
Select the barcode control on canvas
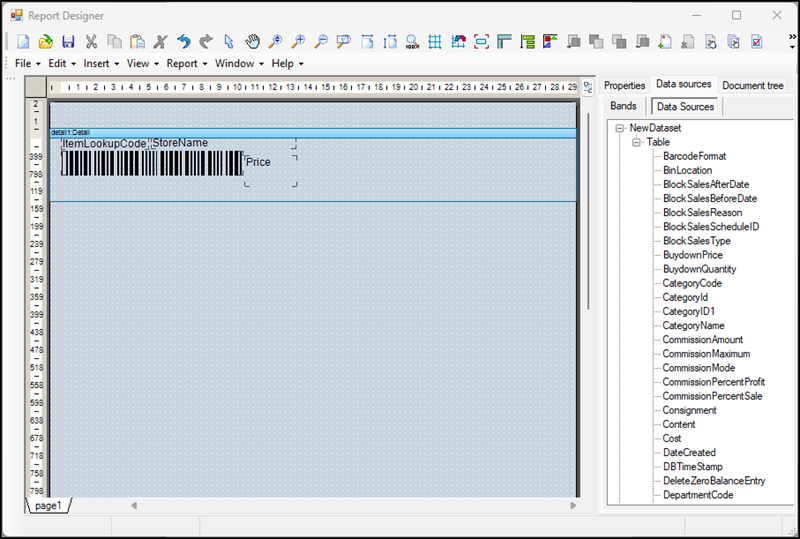pos(152,163)
